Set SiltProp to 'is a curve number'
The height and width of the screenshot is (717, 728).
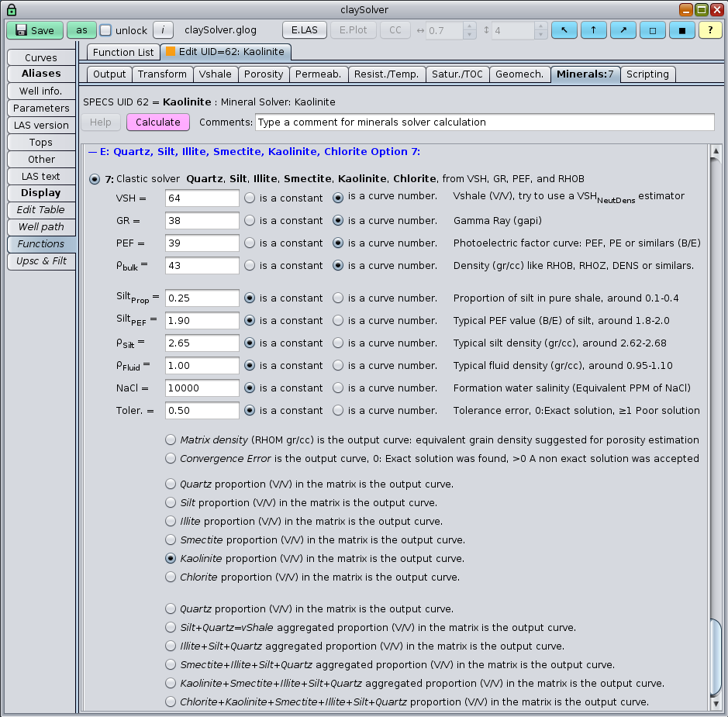click(338, 298)
